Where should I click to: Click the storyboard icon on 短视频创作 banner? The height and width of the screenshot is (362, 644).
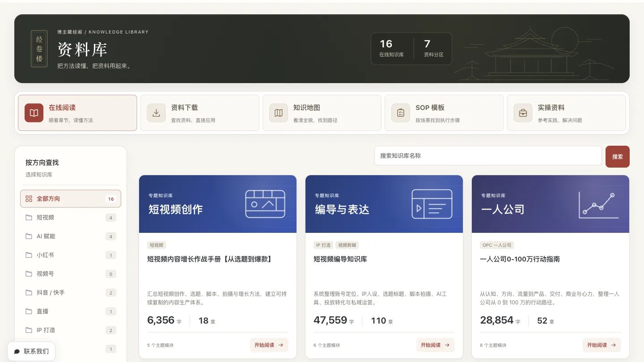(x=265, y=204)
